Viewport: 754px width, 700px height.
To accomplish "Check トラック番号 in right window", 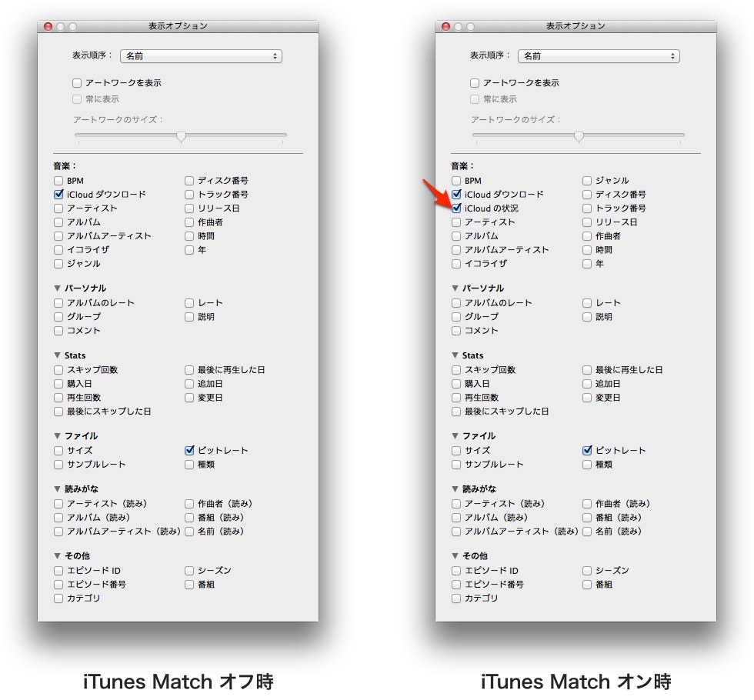I will (x=586, y=208).
